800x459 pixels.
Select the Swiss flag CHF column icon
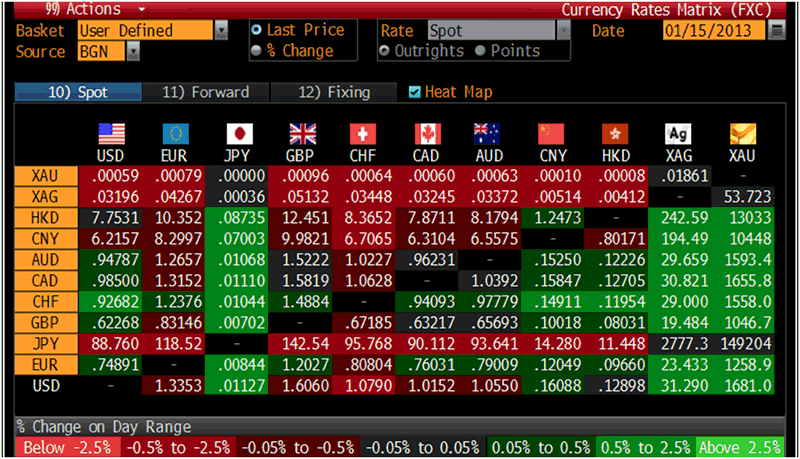pos(364,134)
